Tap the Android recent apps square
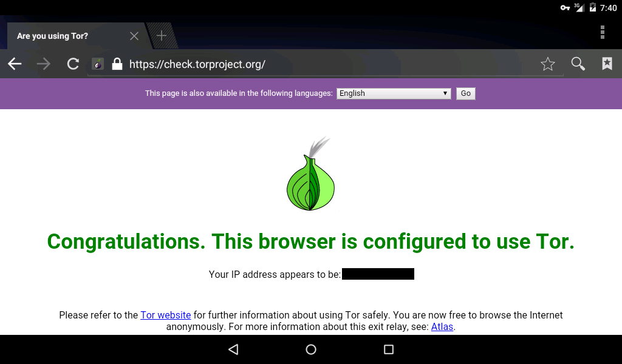Screen dimensions: 622x364 (389, 349)
